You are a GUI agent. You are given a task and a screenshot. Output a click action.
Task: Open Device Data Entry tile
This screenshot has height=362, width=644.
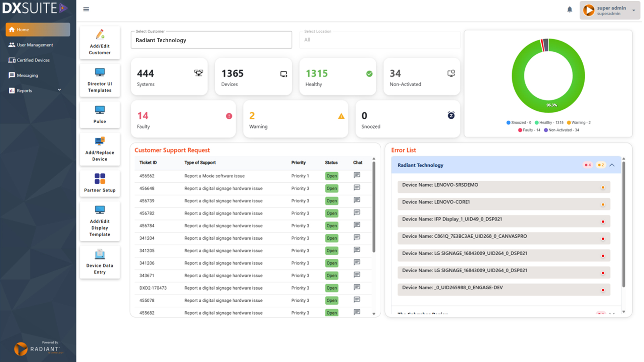pyautogui.click(x=100, y=262)
